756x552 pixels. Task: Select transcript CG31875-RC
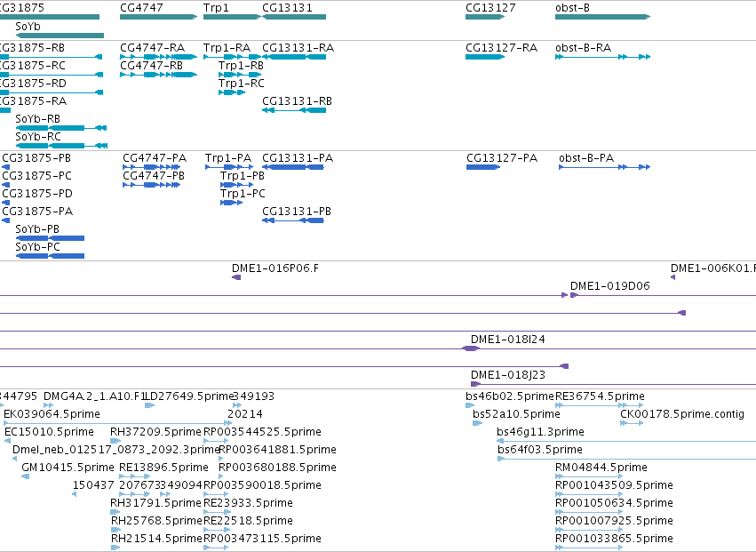click(52, 75)
